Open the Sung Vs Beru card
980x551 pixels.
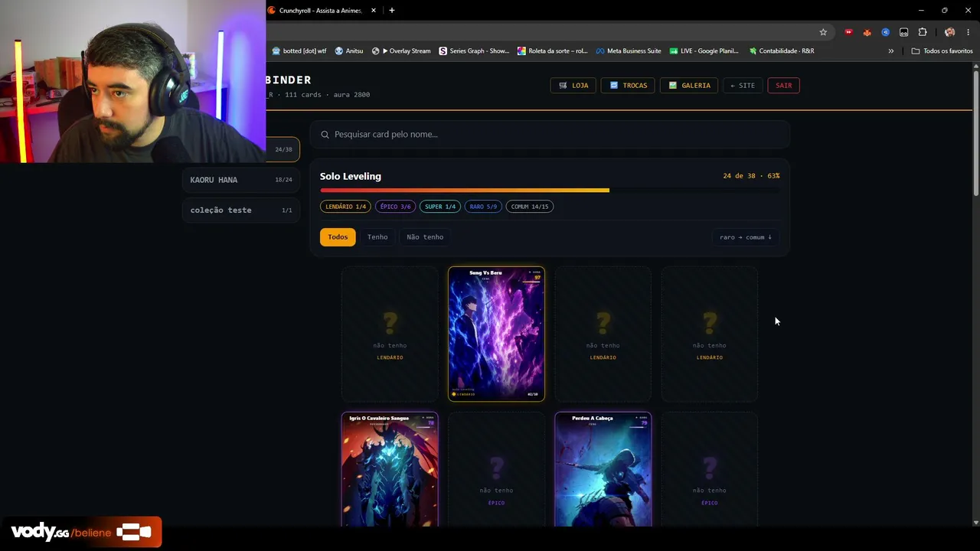tap(496, 334)
